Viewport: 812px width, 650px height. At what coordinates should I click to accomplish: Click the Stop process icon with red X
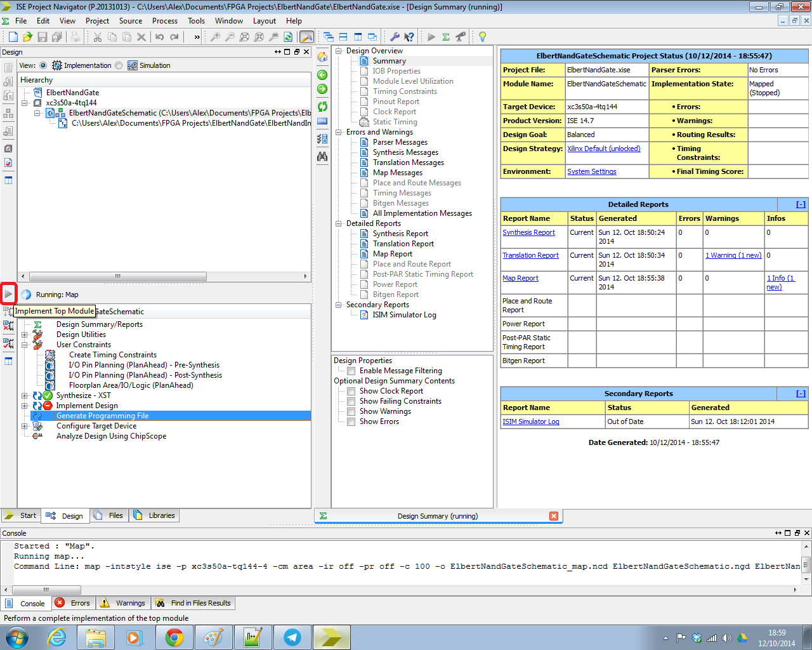point(8,326)
